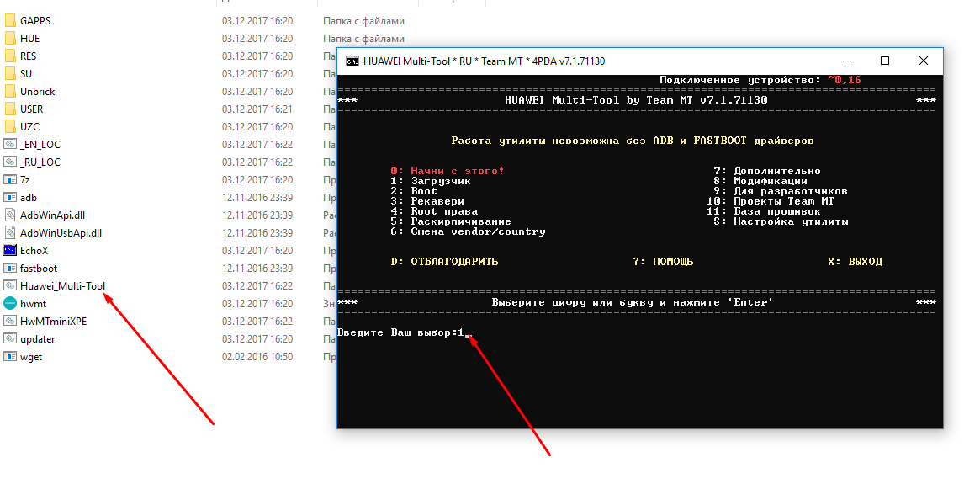
Task: Click console option '10: Проекты Team MT'
Action: pos(771,201)
